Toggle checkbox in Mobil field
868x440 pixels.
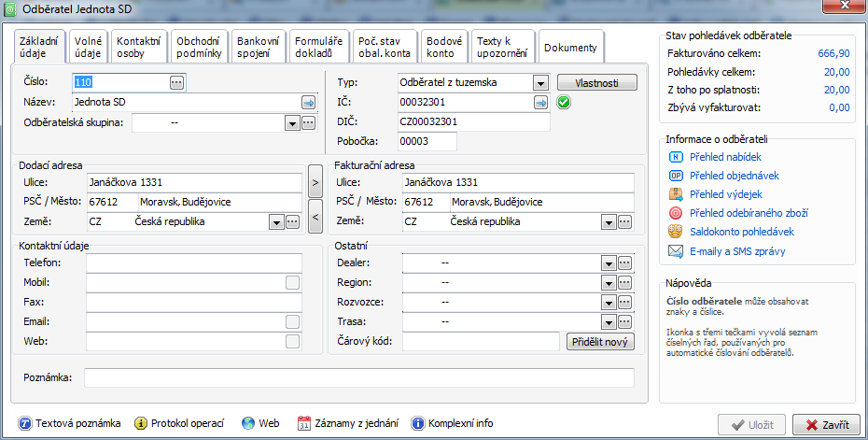point(292,283)
